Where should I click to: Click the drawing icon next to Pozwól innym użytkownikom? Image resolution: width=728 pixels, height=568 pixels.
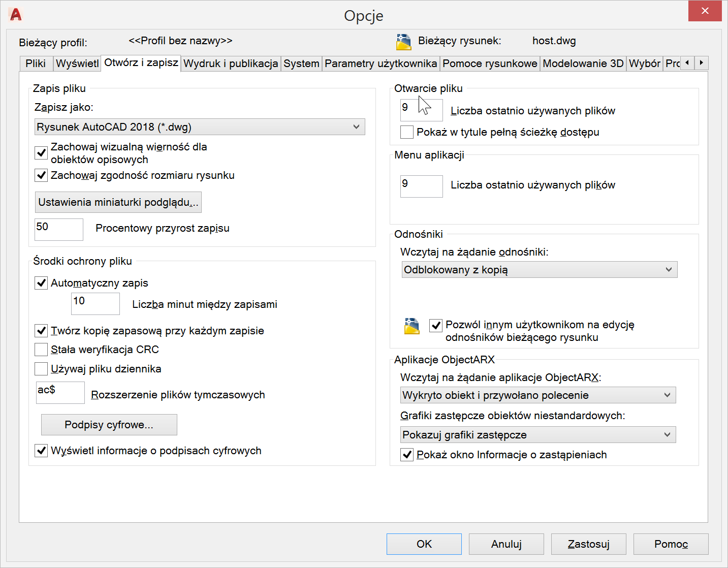(412, 326)
